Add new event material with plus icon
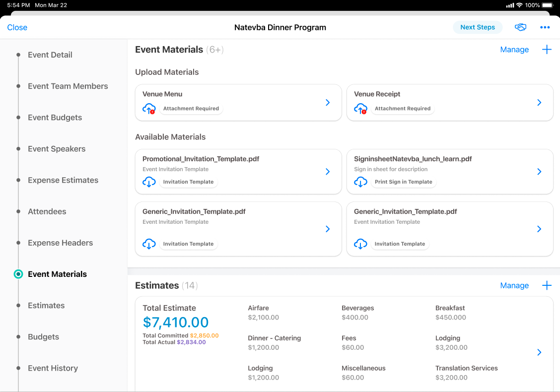The image size is (560, 392). (547, 50)
